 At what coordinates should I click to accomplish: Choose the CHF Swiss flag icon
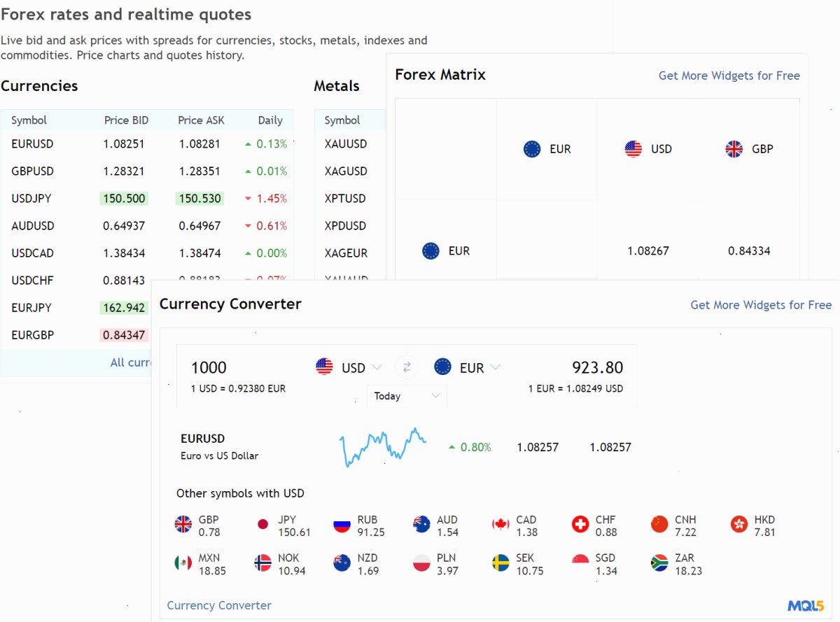580,524
